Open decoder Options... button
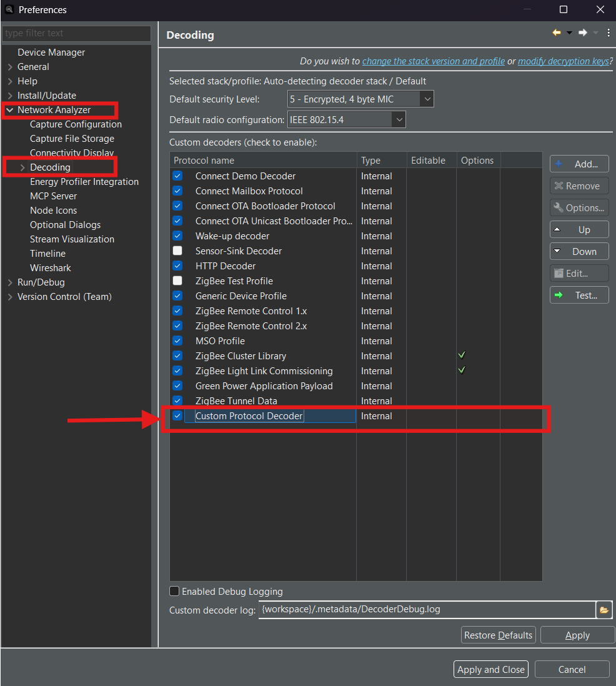 579,208
